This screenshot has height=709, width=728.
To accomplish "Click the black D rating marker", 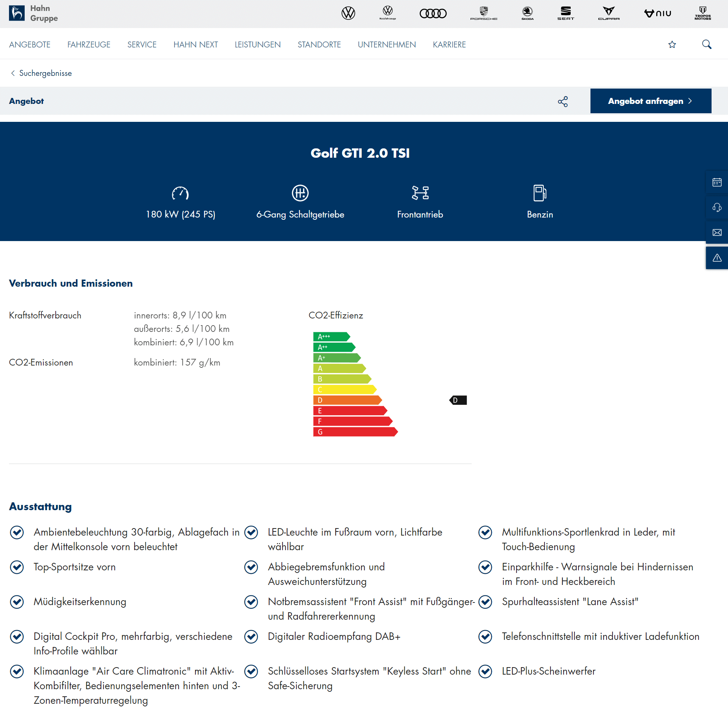I will pyautogui.click(x=458, y=400).
